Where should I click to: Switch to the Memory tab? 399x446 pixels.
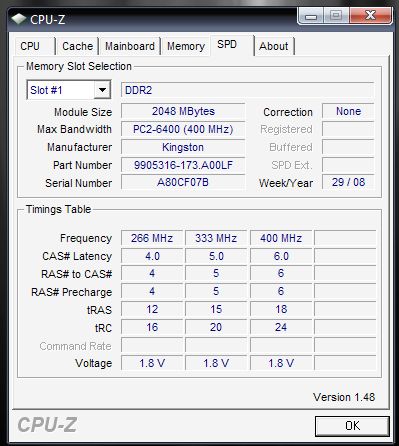point(186,46)
